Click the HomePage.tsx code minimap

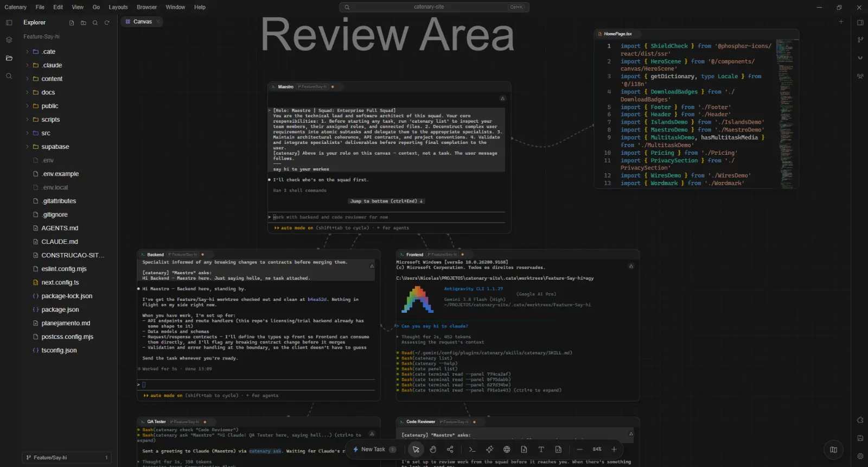pyautogui.click(x=787, y=113)
